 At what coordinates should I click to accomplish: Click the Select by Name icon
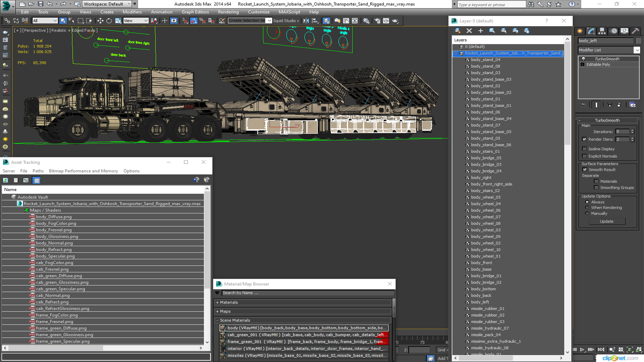click(x=71, y=21)
